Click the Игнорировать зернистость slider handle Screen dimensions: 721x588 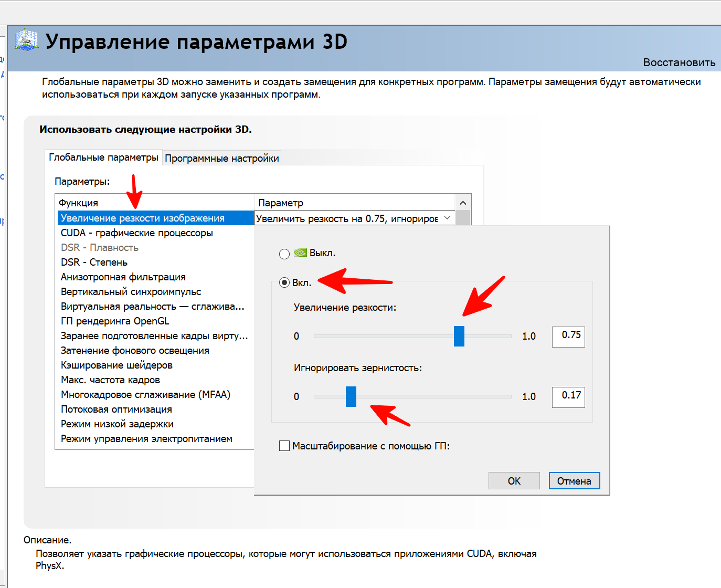(351, 396)
